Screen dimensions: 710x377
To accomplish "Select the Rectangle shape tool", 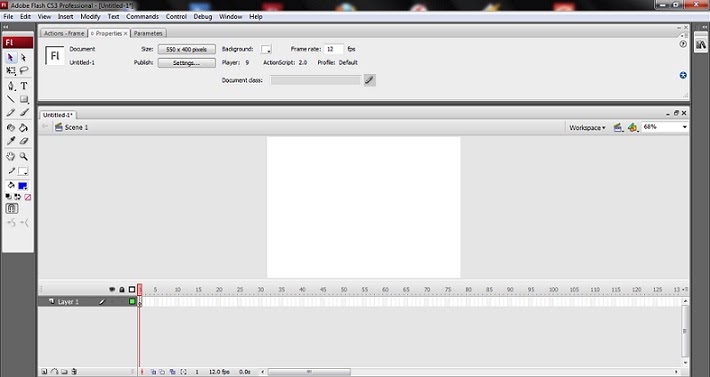I will pos(24,99).
